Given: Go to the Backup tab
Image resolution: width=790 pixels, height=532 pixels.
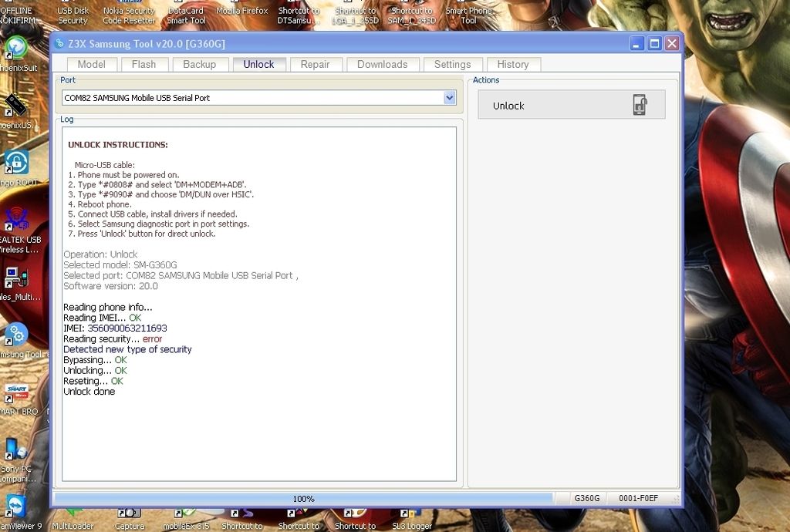Looking at the screenshot, I should [x=199, y=65].
